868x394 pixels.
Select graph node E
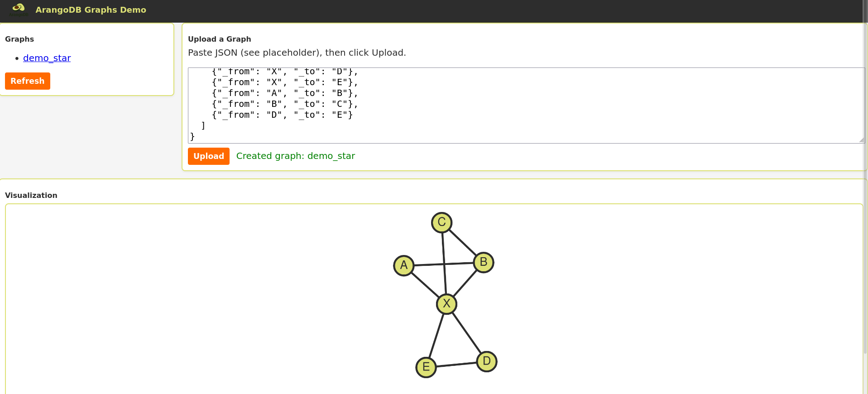point(426,367)
